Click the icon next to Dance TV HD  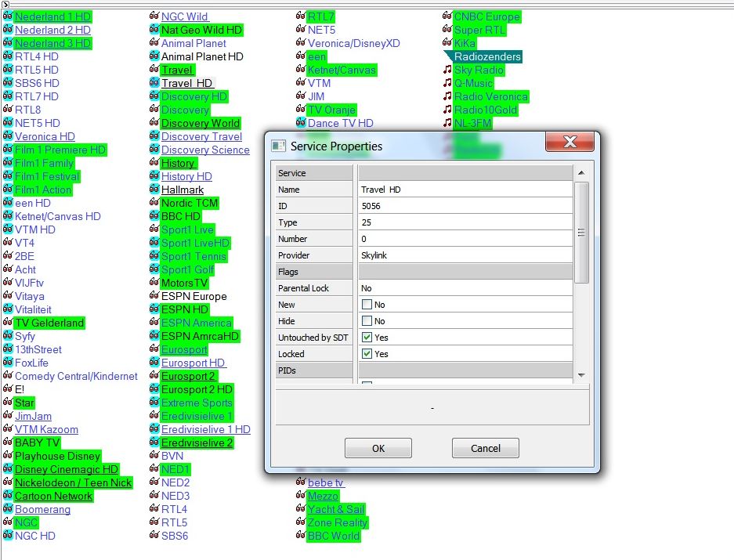301,123
